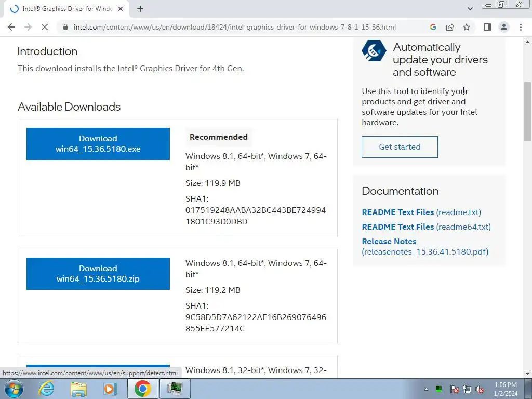Open the taskbar clock and date

tap(506, 389)
